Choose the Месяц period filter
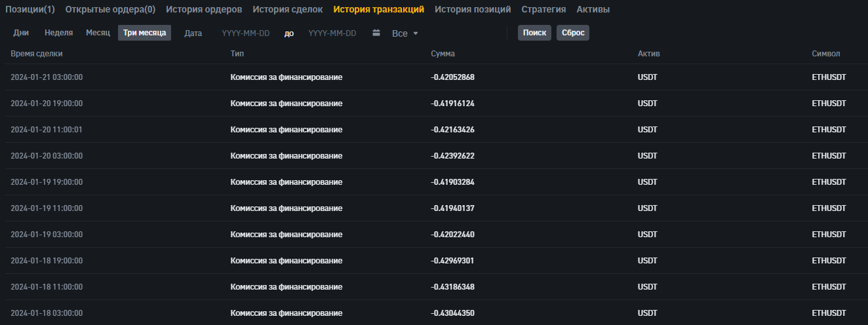868x325 pixels. click(x=98, y=33)
